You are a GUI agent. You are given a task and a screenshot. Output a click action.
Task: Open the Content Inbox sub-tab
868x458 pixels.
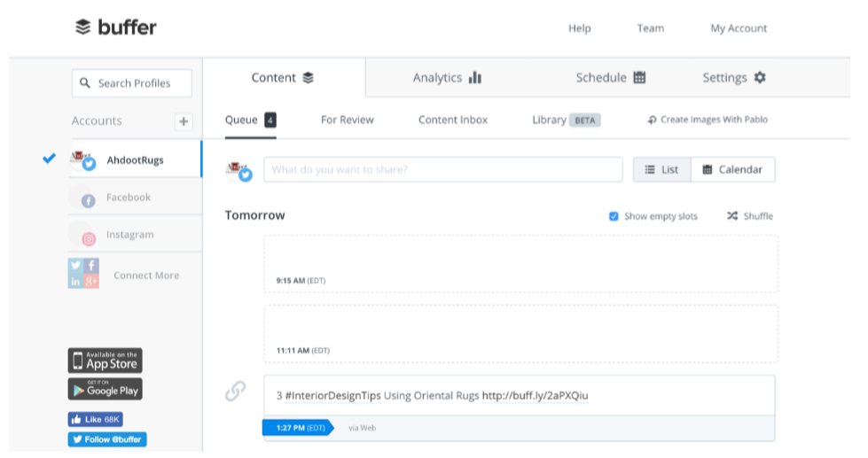tap(453, 120)
